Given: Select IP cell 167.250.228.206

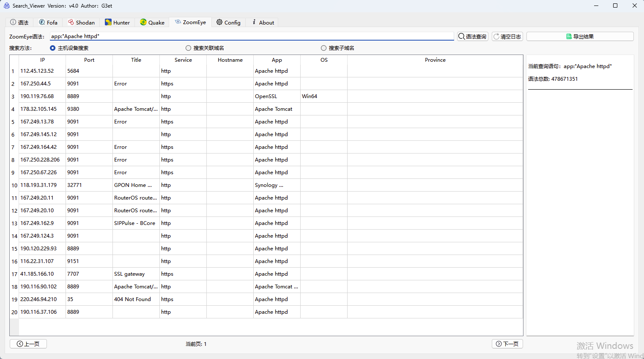Looking at the screenshot, I should pos(42,160).
